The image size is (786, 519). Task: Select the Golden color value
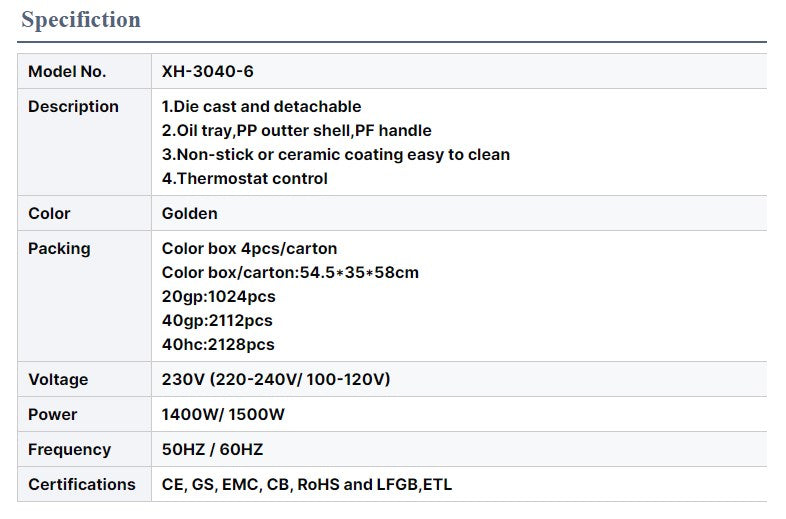pyautogui.click(x=189, y=213)
